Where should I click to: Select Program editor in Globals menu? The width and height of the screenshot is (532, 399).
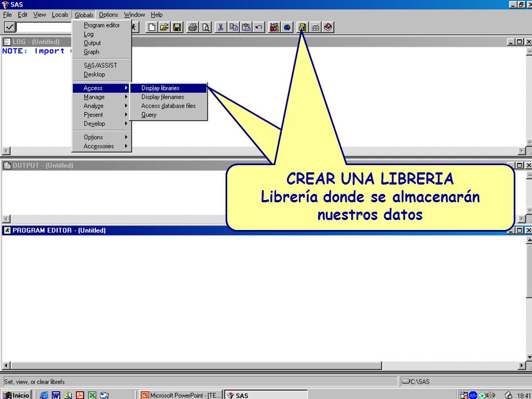102,25
